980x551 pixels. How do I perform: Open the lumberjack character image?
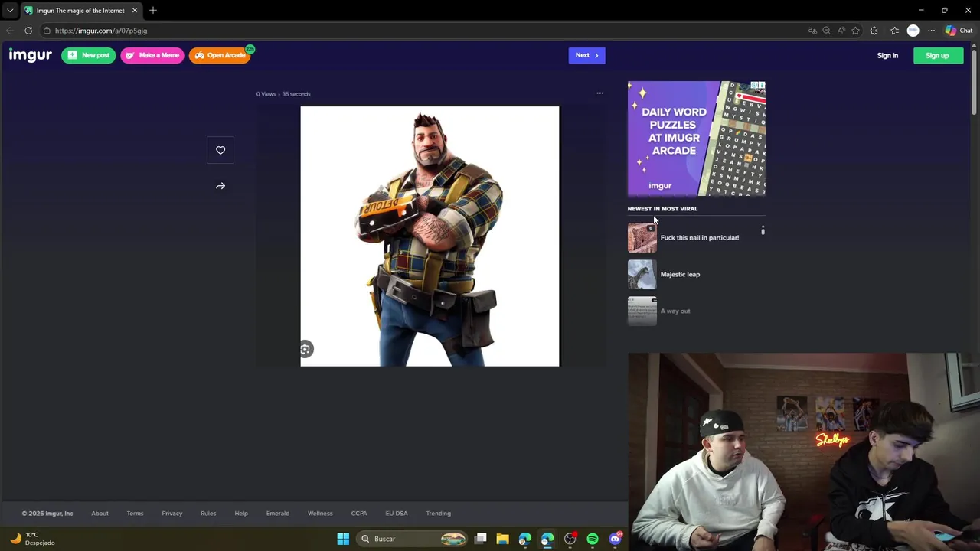click(x=430, y=236)
